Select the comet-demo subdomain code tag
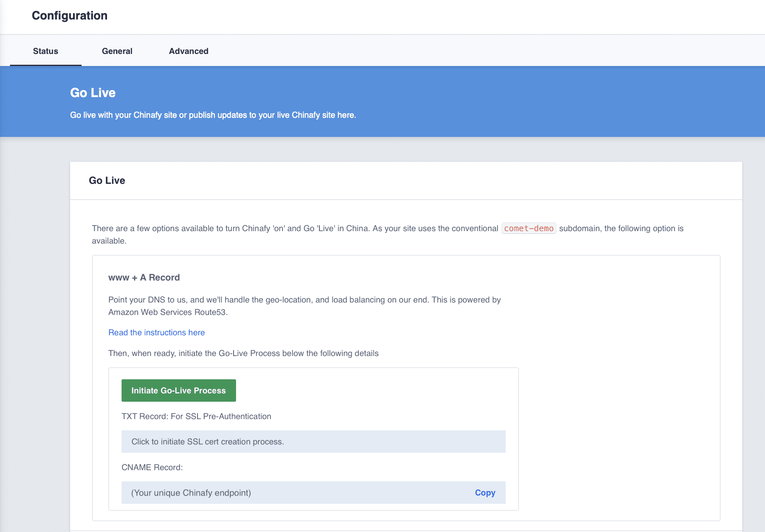 tap(529, 228)
